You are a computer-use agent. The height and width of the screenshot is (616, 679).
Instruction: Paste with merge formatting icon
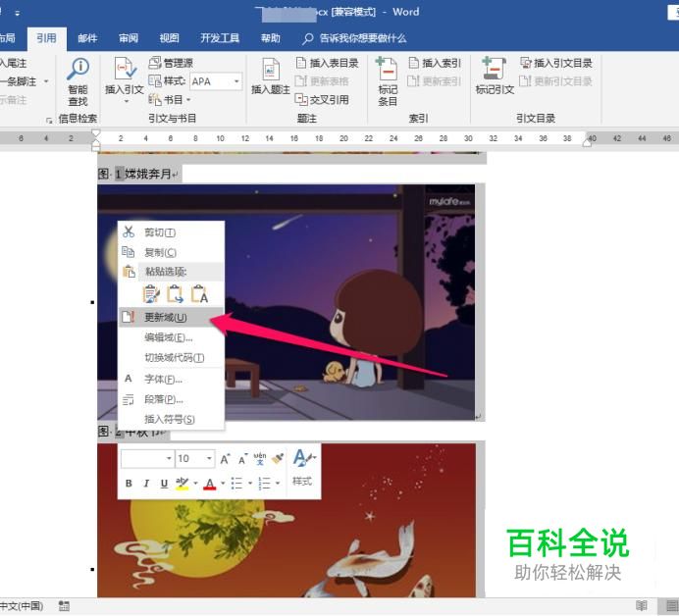coord(175,294)
